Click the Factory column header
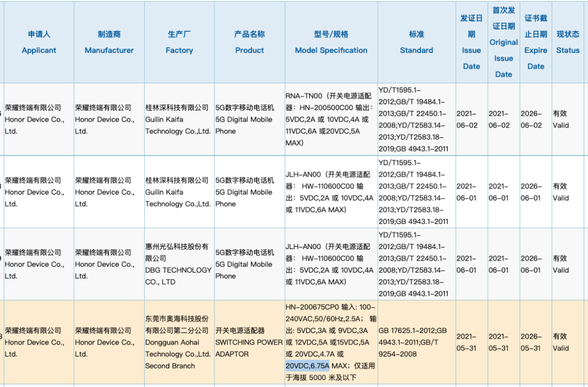The width and height of the screenshot is (588, 387). pyautogui.click(x=179, y=42)
